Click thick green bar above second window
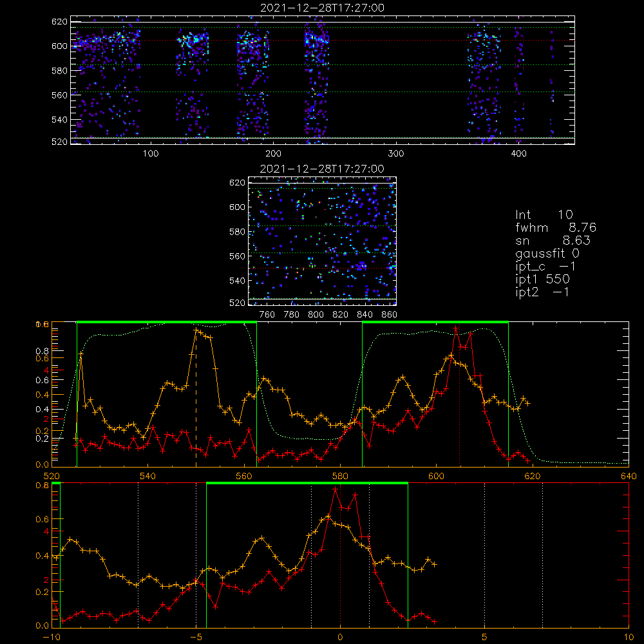 [435, 322]
